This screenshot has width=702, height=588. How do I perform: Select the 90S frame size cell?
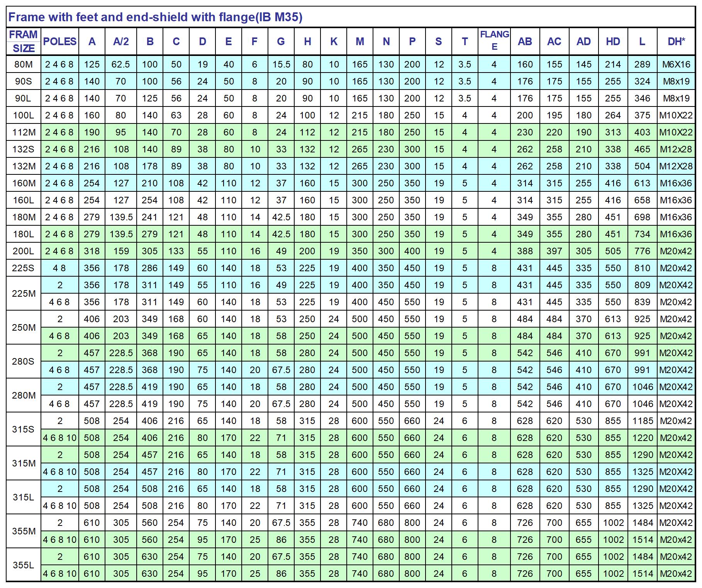(24, 81)
